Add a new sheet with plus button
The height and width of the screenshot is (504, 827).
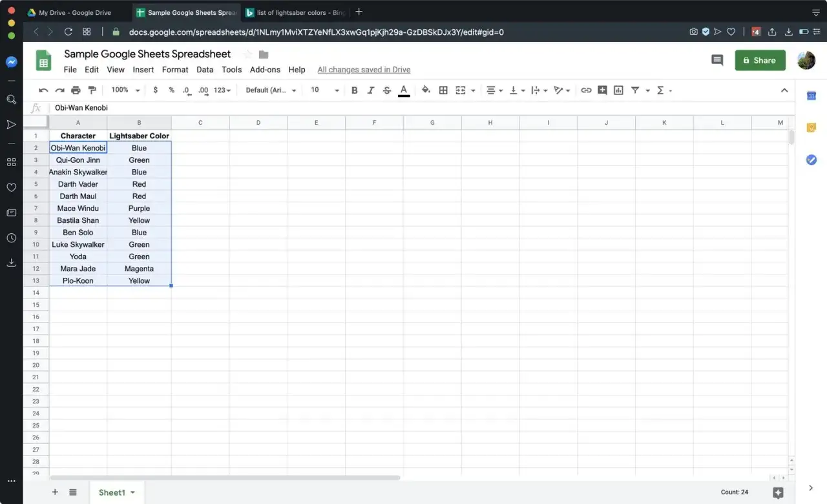(x=55, y=492)
